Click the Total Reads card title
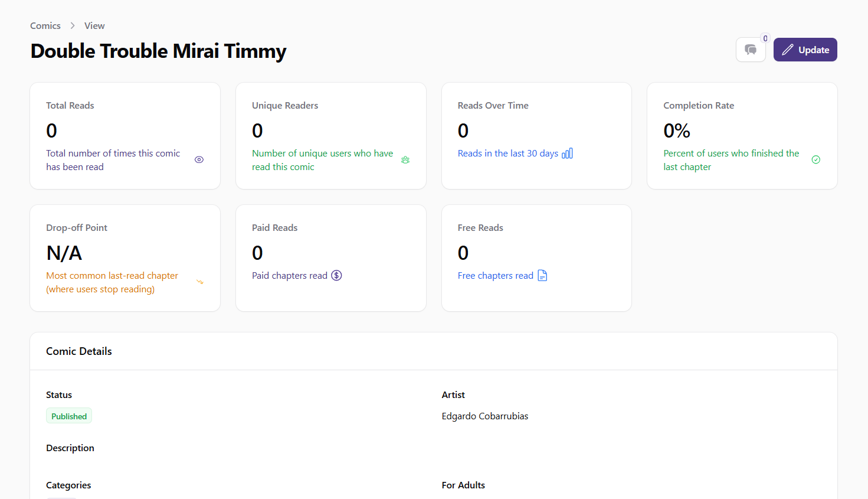The image size is (868, 499). [70, 106]
